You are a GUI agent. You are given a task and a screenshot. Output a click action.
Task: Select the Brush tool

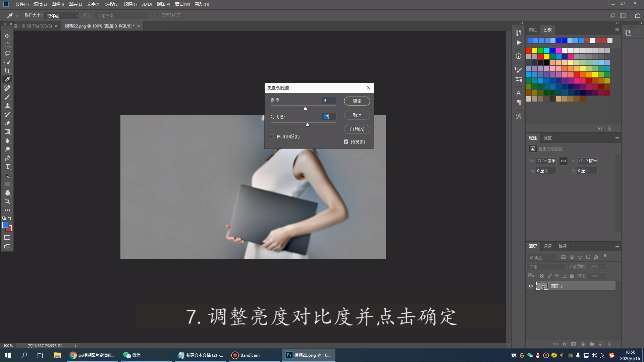coord(7,97)
